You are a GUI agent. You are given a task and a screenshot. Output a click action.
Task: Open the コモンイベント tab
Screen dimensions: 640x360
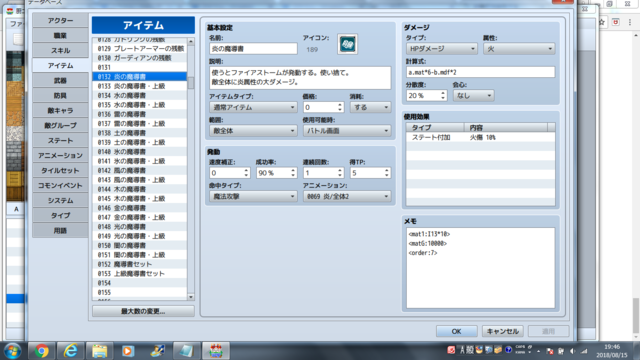(60, 185)
